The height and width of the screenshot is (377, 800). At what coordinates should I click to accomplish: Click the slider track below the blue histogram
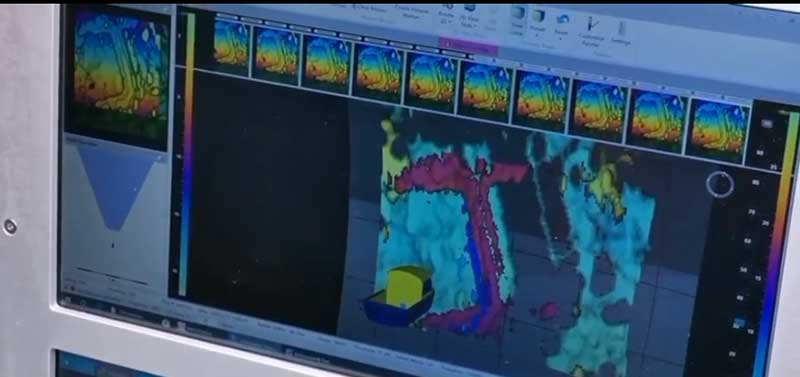point(112,276)
